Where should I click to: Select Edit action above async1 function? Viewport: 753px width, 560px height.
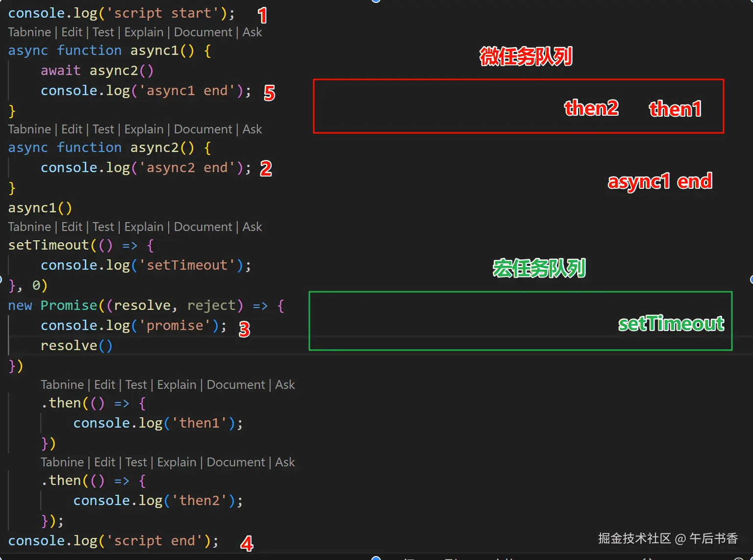tap(72, 32)
